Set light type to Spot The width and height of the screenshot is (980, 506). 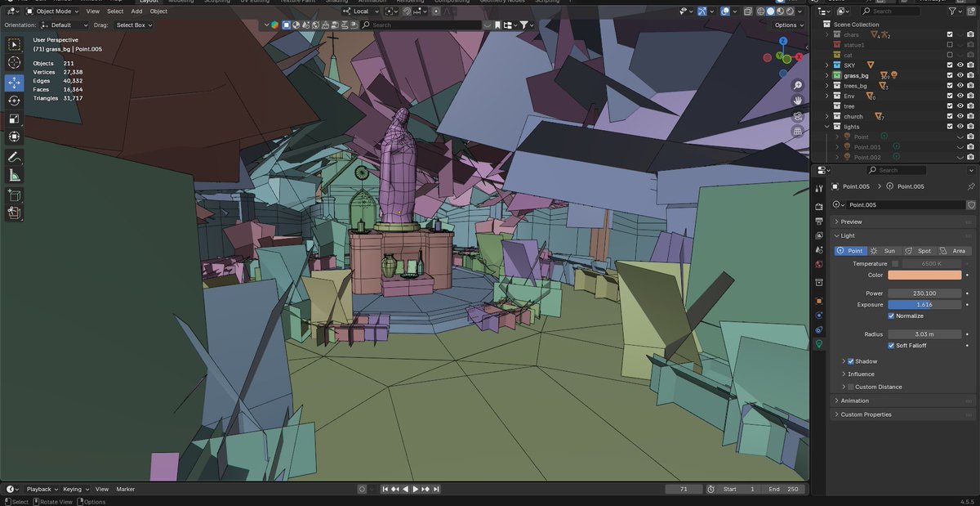[x=919, y=251]
